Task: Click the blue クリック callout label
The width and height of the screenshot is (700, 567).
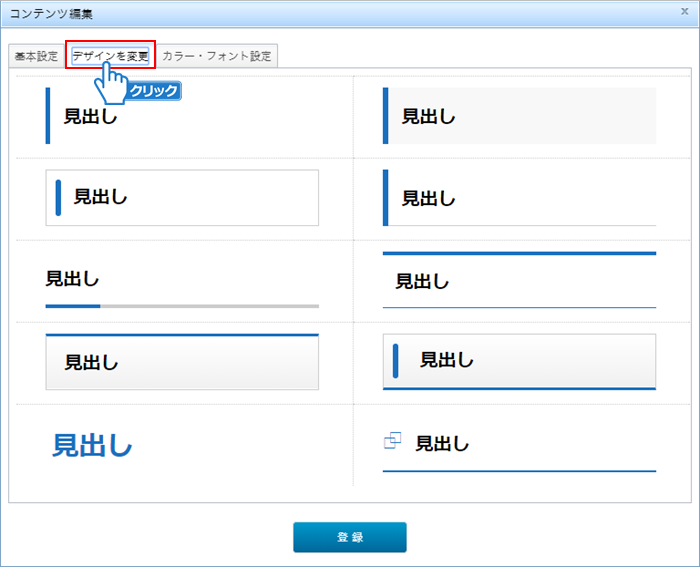Action: click(154, 91)
